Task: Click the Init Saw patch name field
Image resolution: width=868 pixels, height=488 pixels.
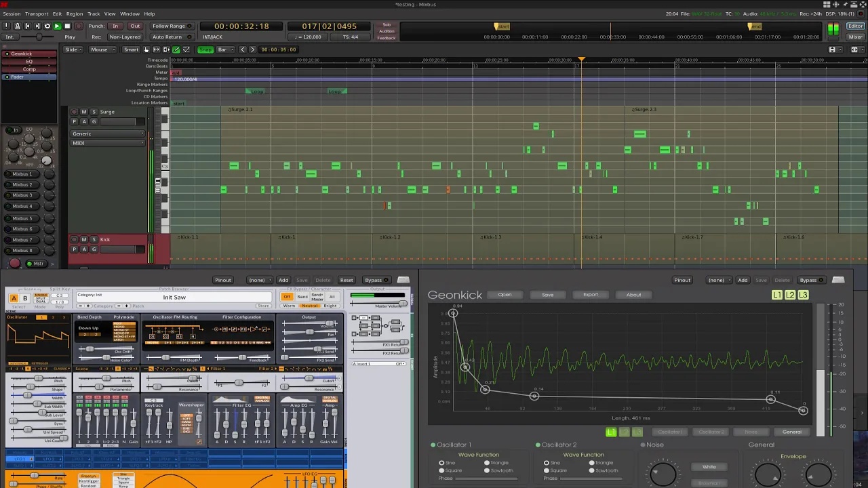Action: tap(174, 298)
